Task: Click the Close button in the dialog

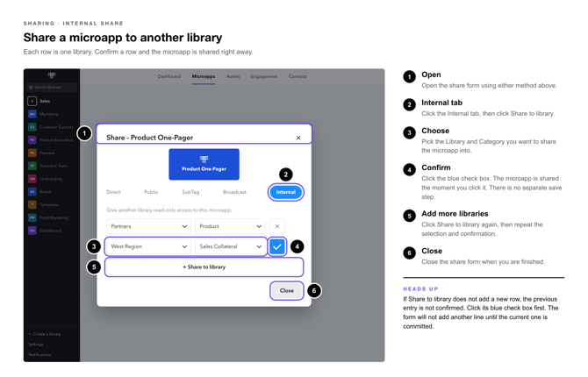Action: point(287,291)
